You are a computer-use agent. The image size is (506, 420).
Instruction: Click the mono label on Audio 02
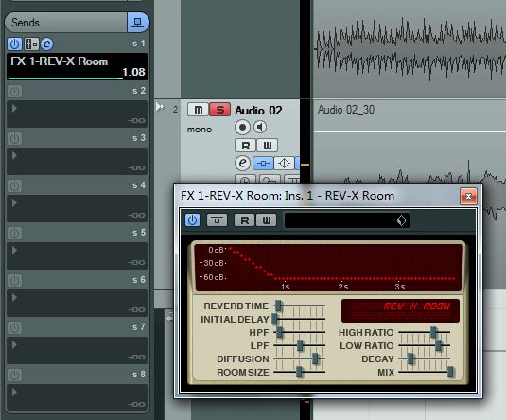coord(200,130)
